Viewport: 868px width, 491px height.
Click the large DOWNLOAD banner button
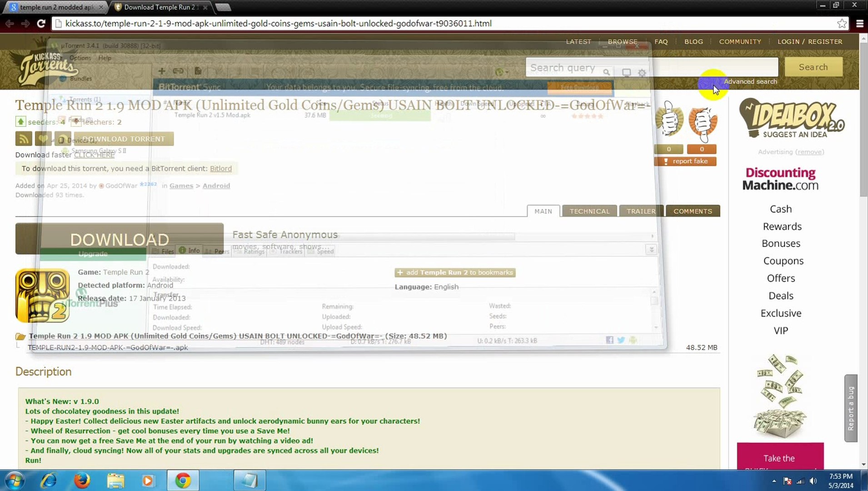[x=120, y=239]
